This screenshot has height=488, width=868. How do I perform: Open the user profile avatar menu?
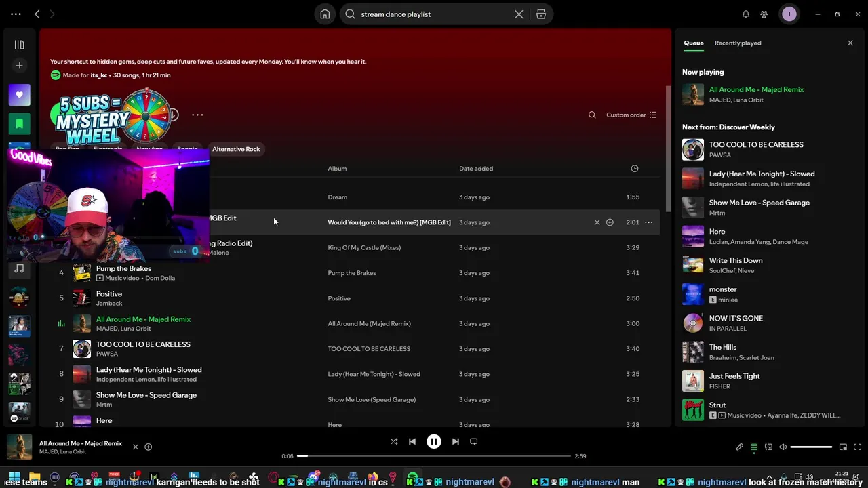(x=789, y=14)
